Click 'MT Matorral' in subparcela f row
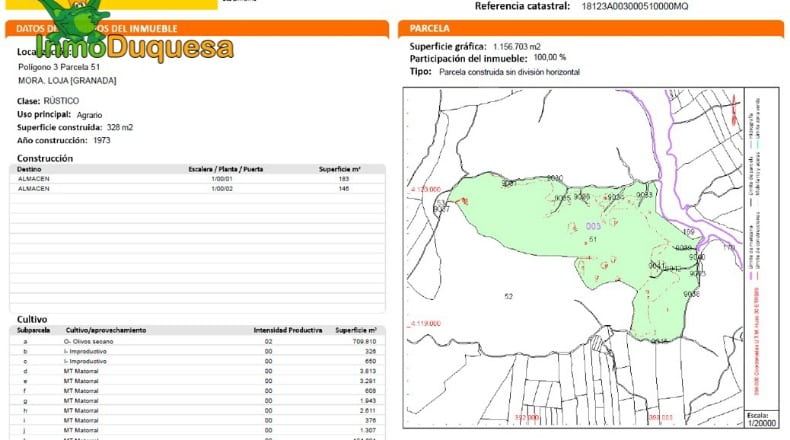This screenshot has height=440, width=790. point(81,391)
